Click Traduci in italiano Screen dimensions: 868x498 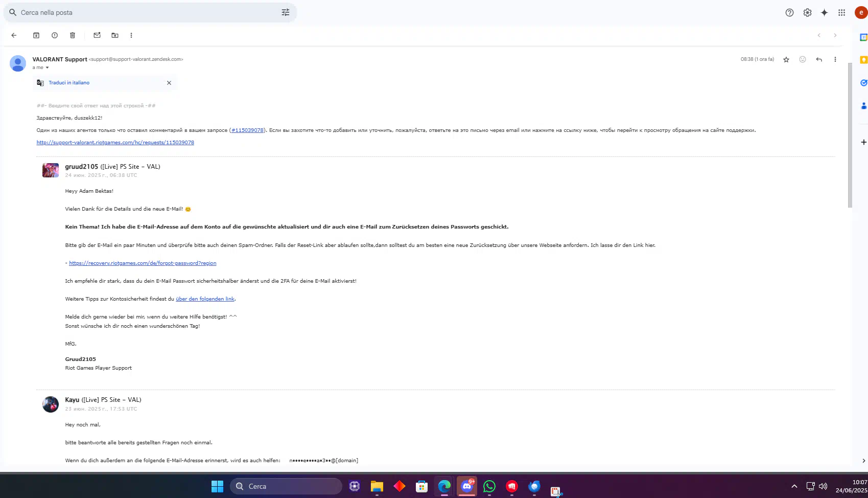[69, 83]
